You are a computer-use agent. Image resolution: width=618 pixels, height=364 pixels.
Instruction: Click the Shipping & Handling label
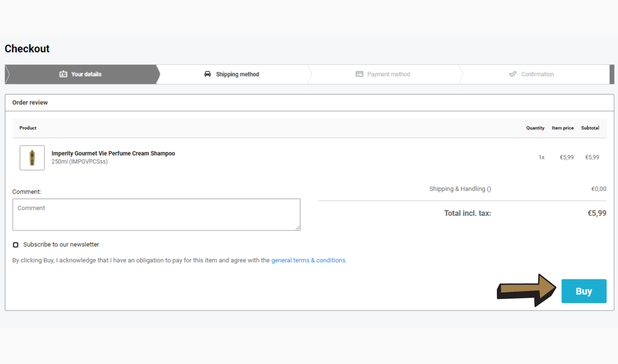460,189
